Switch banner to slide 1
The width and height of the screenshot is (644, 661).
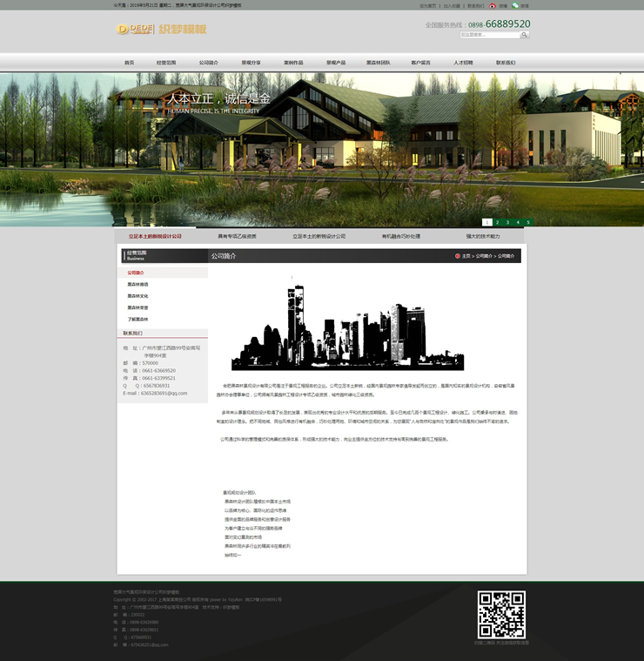tap(487, 222)
